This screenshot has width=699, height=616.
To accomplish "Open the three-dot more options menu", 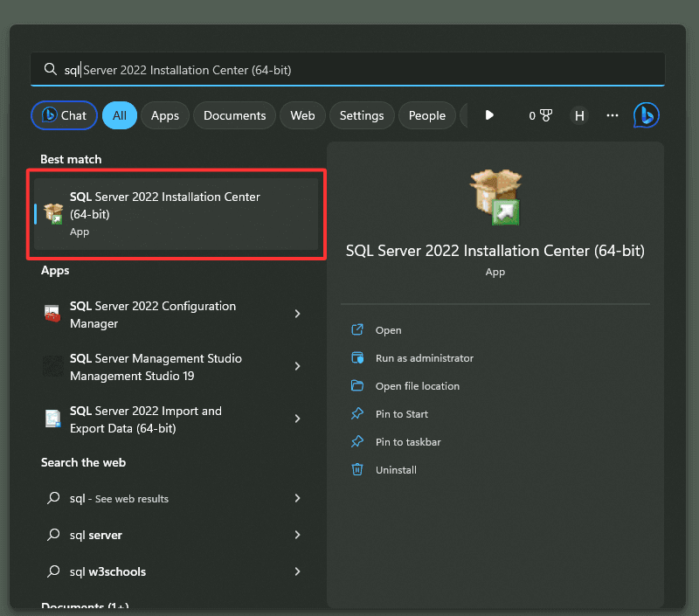I will (x=612, y=115).
